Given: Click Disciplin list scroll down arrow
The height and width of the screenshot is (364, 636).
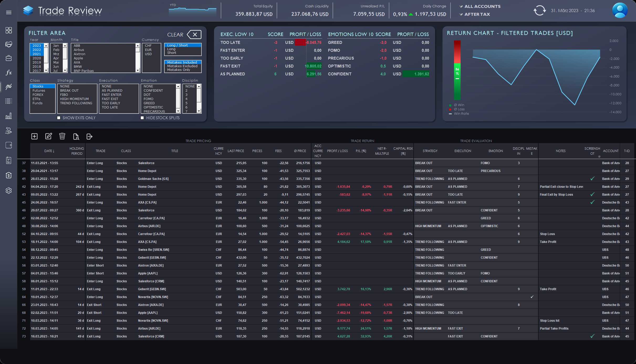Looking at the screenshot, I should [x=199, y=111].
